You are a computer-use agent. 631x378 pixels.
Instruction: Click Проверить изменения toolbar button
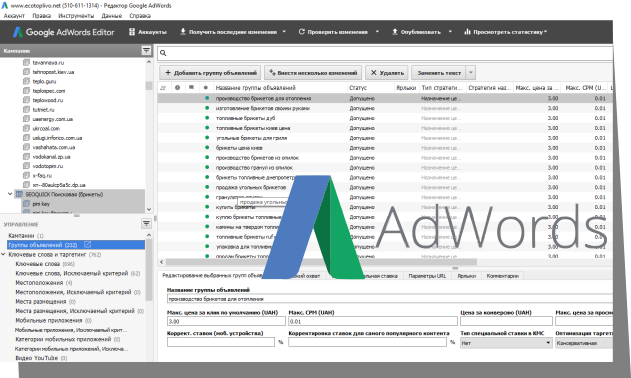pyautogui.click(x=333, y=32)
